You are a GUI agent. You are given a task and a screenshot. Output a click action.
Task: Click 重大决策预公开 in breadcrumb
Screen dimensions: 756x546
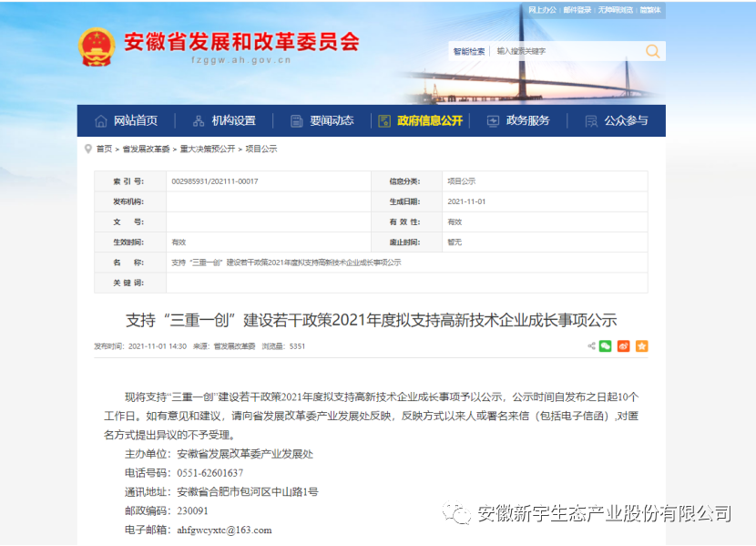(207, 149)
